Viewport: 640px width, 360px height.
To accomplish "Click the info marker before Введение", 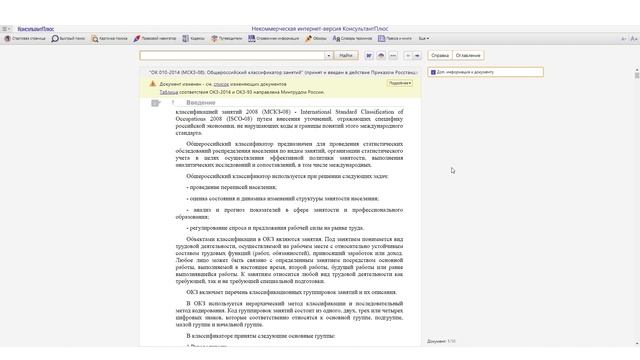I will tap(173, 103).
